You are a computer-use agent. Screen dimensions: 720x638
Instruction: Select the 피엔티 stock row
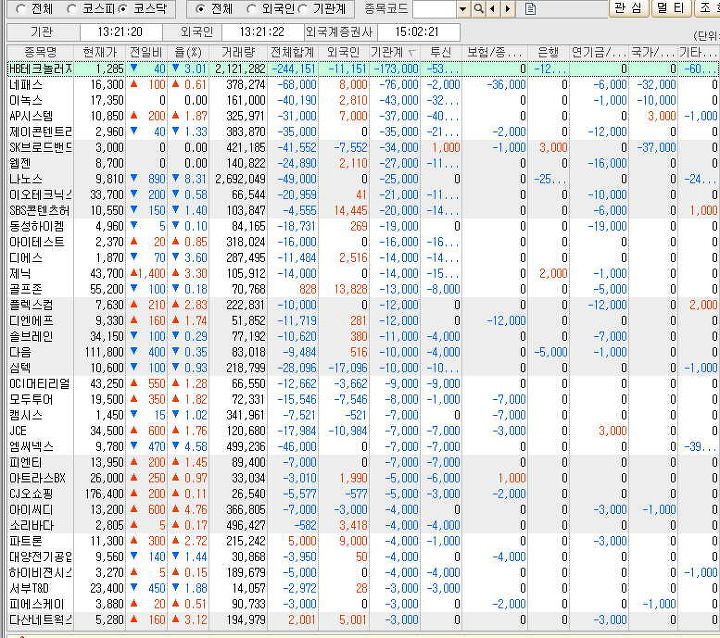click(363, 463)
